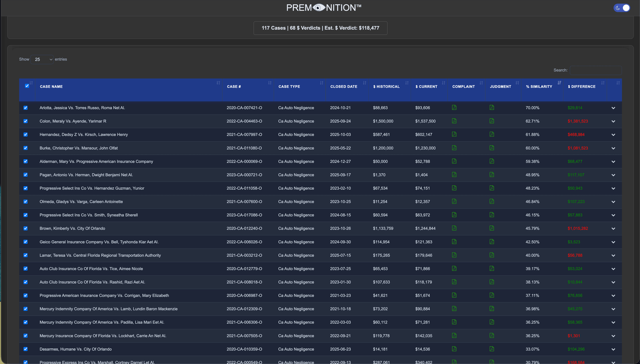Open complaint PDF for Hernandez, Dedsy Z case
The height and width of the screenshot is (364, 640).
tap(454, 134)
